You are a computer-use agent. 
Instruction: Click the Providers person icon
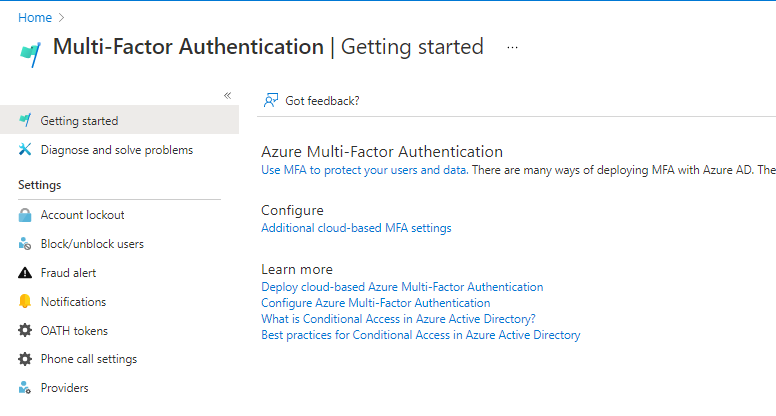pyautogui.click(x=25, y=388)
